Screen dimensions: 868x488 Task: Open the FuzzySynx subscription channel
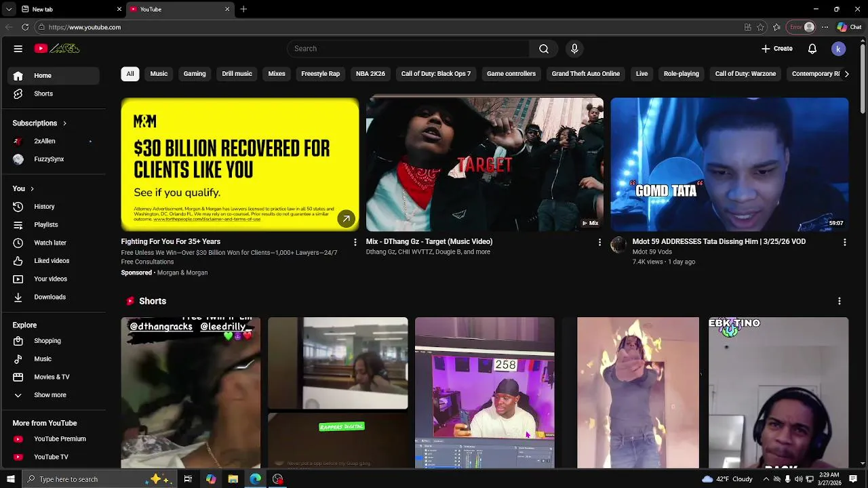[53, 159]
